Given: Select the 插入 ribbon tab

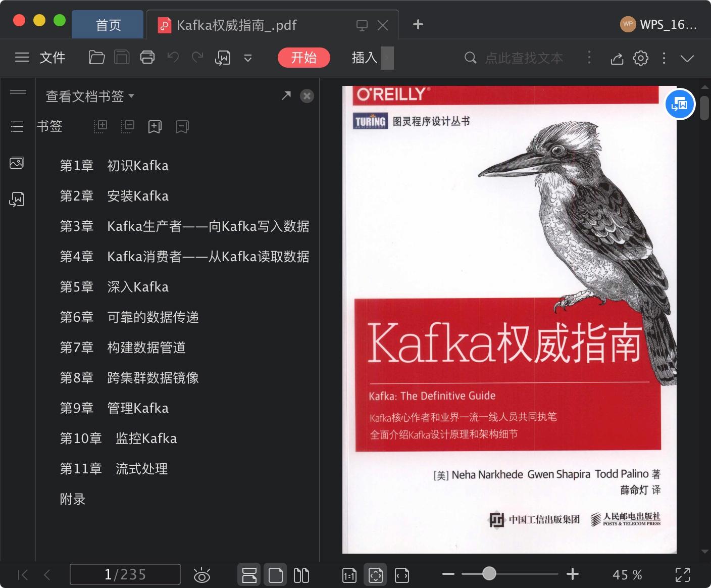Looking at the screenshot, I should [x=365, y=58].
